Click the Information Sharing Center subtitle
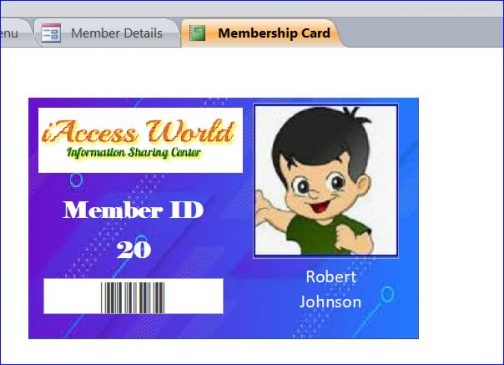 tap(134, 153)
